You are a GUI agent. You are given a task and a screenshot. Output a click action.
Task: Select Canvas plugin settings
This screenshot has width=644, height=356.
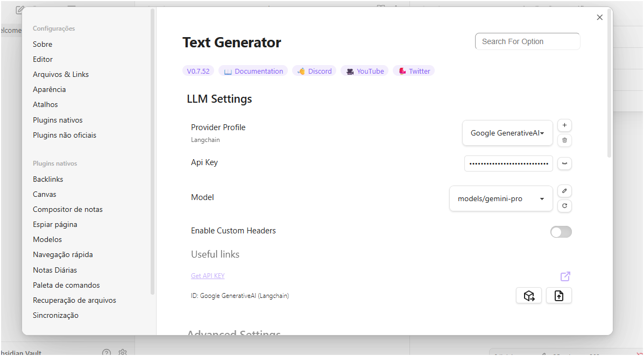[x=44, y=194]
